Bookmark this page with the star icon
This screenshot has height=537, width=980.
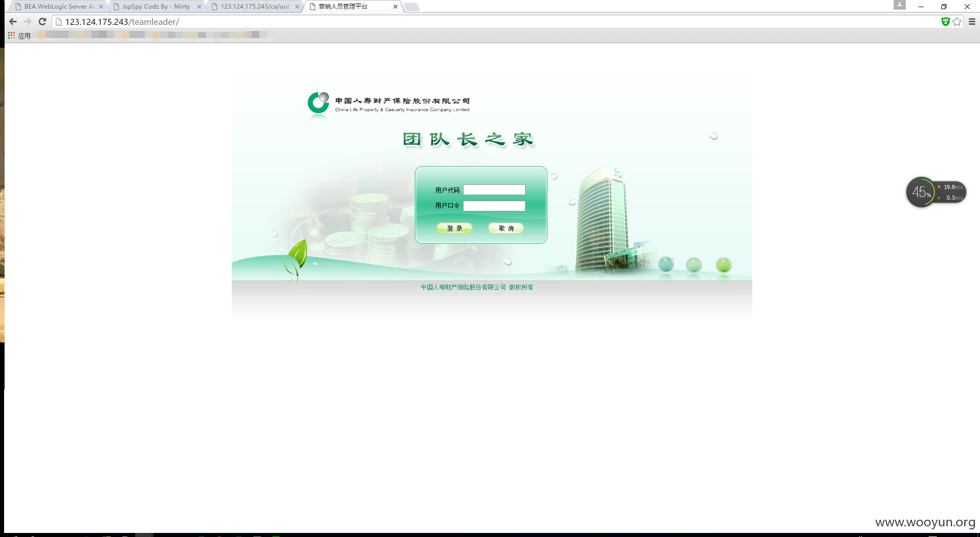tap(957, 22)
